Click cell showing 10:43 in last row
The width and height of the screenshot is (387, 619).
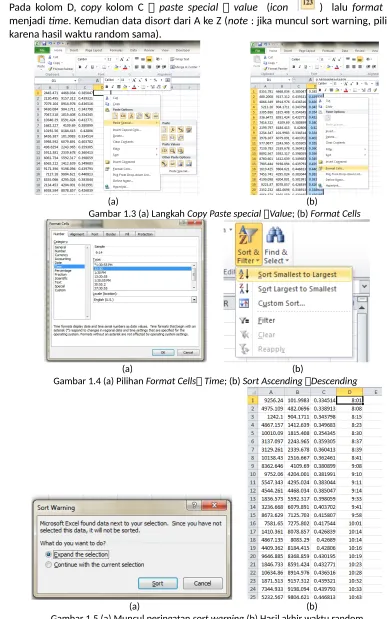pyautogui.click(x=349, y=597)
